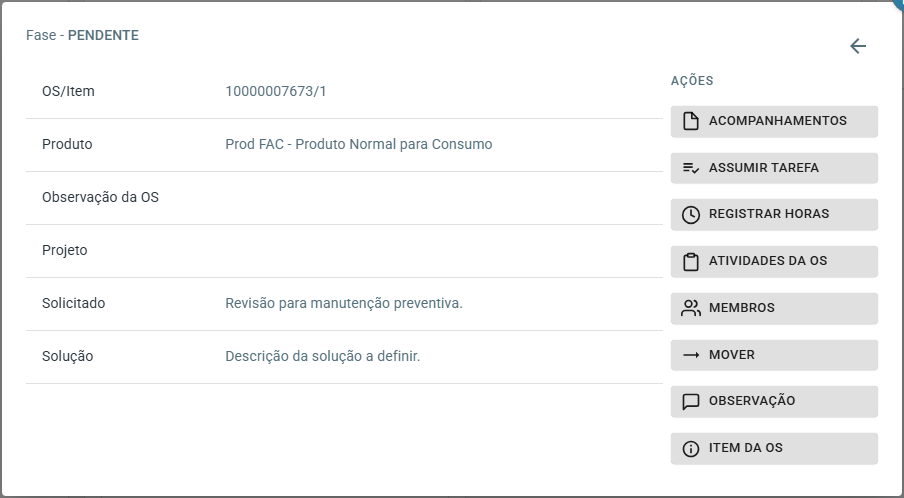Viewport: 904px width, 498px height.
Task: Open ATIVIDADES DA OS
Action: (x=774, y=262)
